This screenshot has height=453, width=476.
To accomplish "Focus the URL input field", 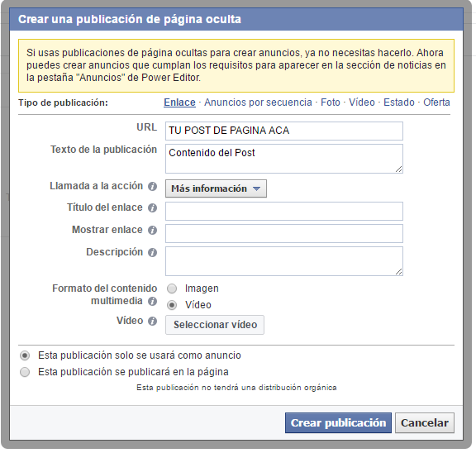I will [284, 131].
